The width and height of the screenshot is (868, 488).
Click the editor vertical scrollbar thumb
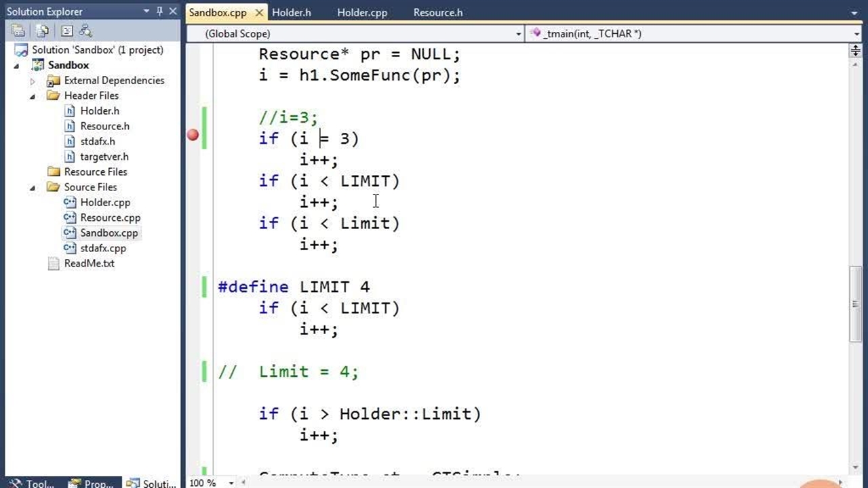856,305
